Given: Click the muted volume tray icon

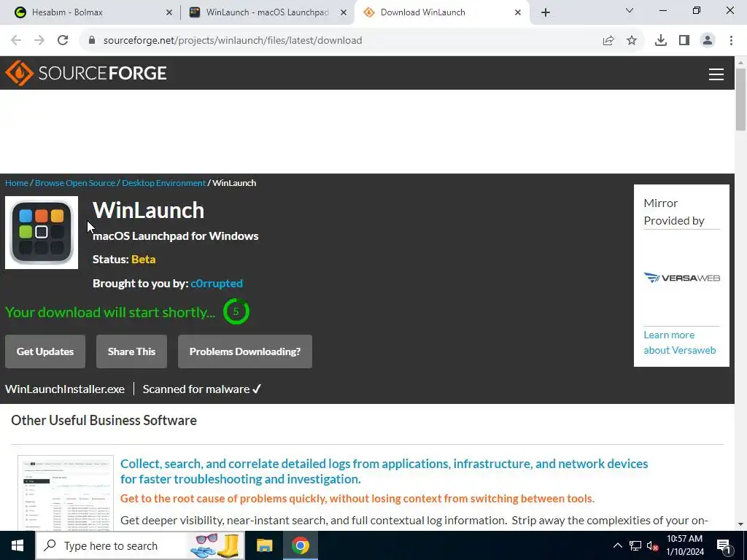Looking at the screenshot, I should [652, 545].
